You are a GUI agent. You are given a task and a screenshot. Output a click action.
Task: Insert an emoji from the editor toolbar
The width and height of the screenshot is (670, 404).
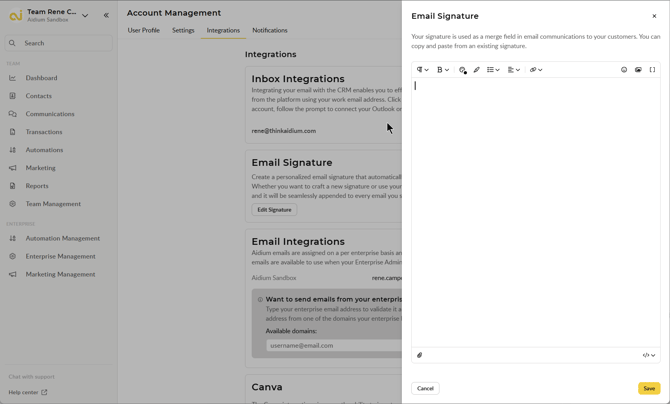624,70
